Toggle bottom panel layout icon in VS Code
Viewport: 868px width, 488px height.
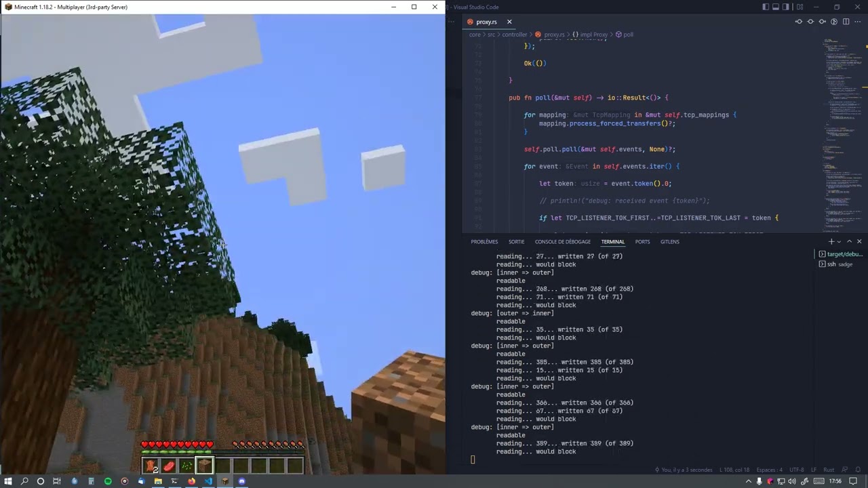tap(776, 7)
